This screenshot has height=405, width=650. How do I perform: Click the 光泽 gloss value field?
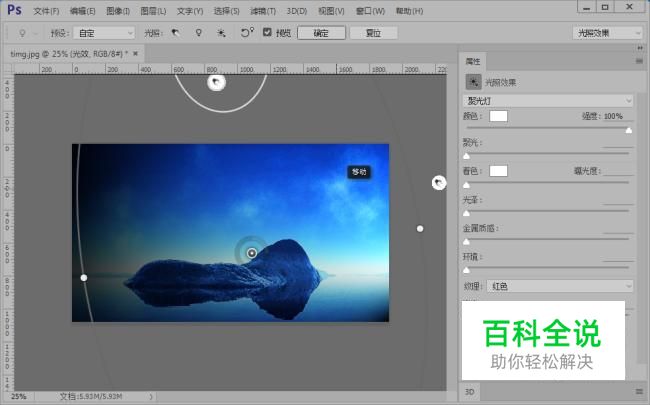pyautogui.click(x=618, y=200)
